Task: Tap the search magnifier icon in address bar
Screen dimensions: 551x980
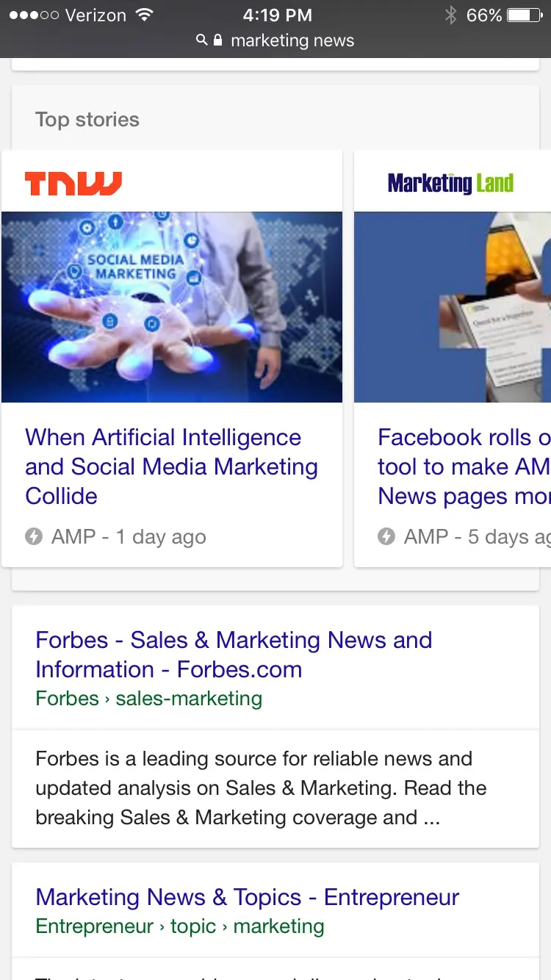Action: coord(202,40)
